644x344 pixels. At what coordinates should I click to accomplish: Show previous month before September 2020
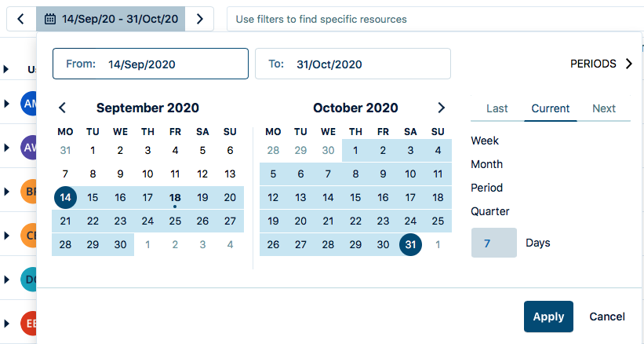(63, 108)
